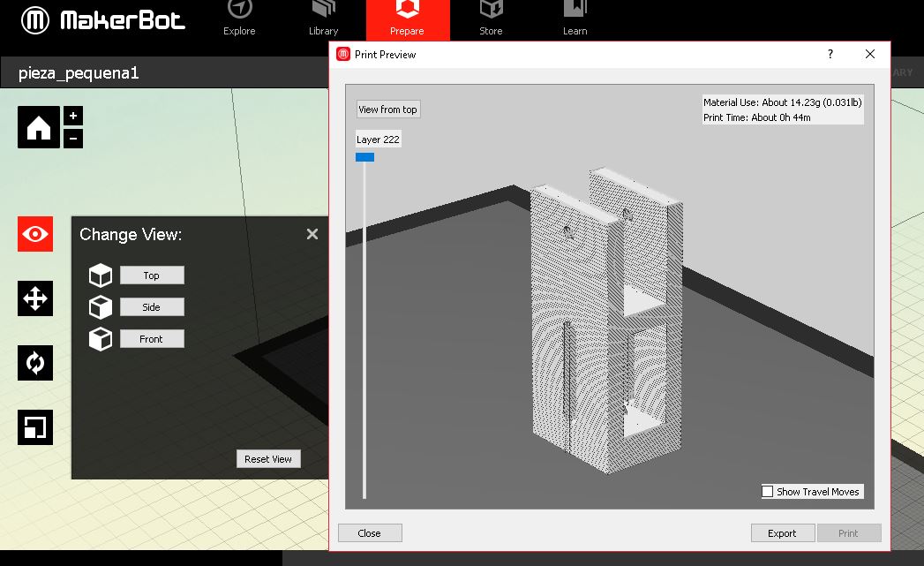This screenshot has height=566, width=924.
Task: Export the print file
Action: (783, 533)
